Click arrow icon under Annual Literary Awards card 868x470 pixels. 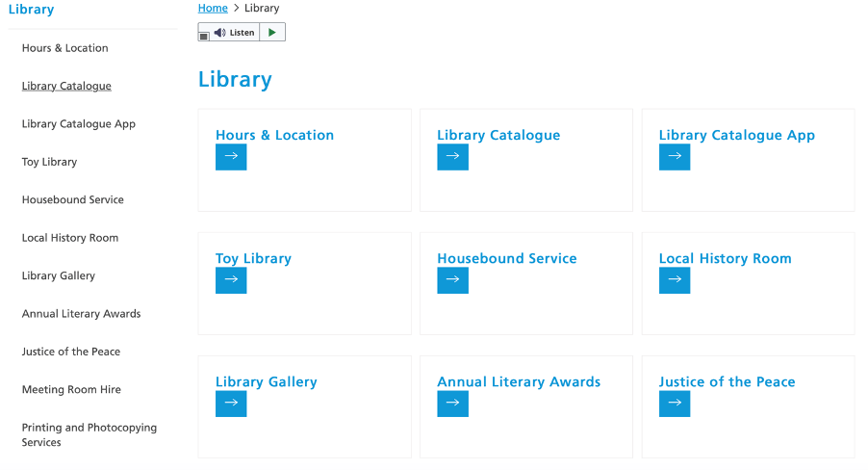(453, 404)
